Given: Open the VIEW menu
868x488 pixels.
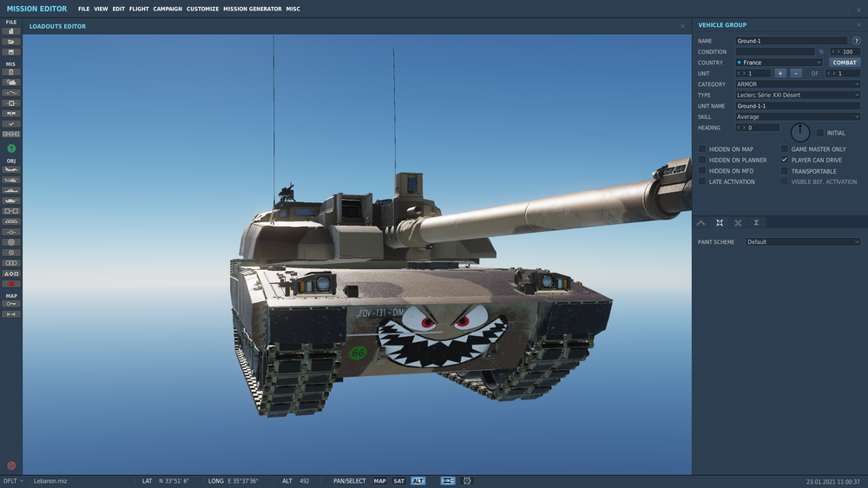Looking at the screenshot, I should point(101,9).
